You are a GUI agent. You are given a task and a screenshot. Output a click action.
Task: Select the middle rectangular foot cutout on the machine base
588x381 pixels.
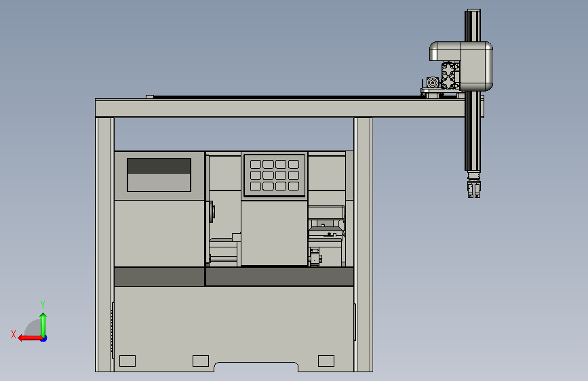click(201, 361)
